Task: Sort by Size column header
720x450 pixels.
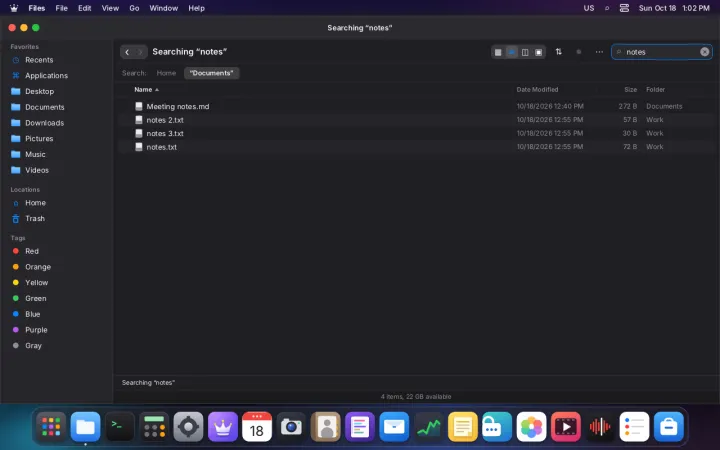Action: point(630,90)
